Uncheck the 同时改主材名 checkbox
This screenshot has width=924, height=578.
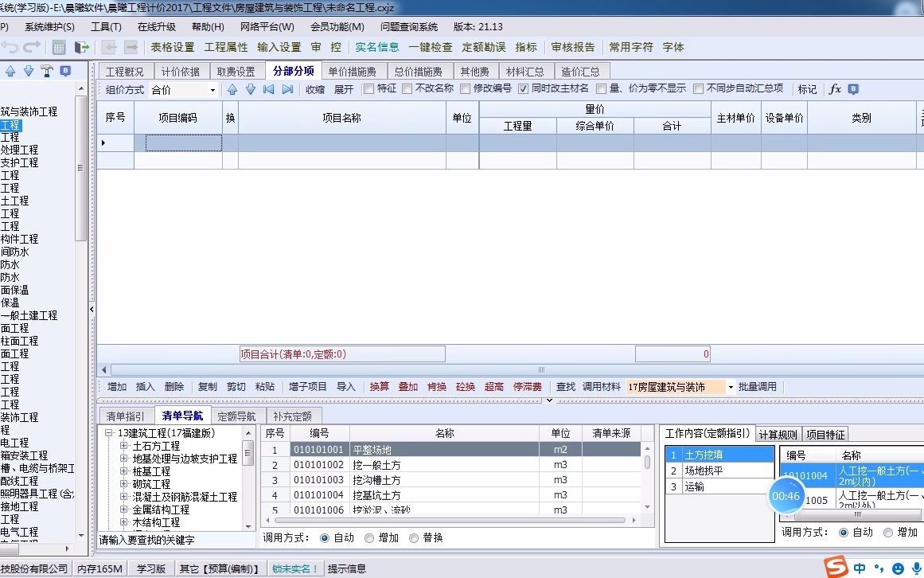click(522, 89)
